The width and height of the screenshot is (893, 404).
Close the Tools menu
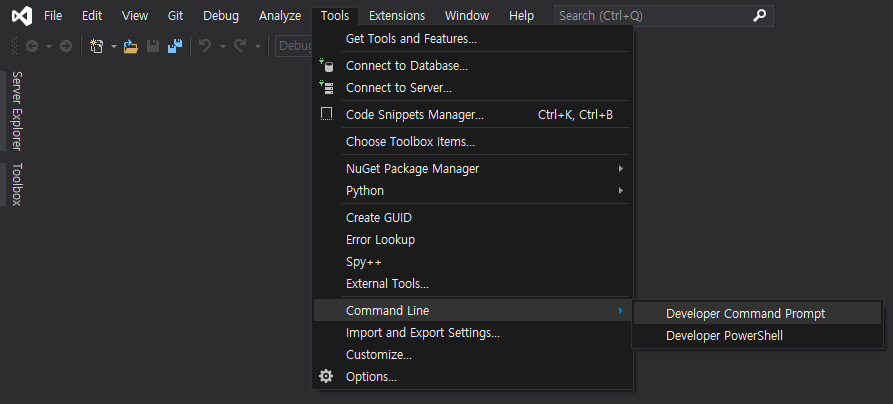click(335, 16)
